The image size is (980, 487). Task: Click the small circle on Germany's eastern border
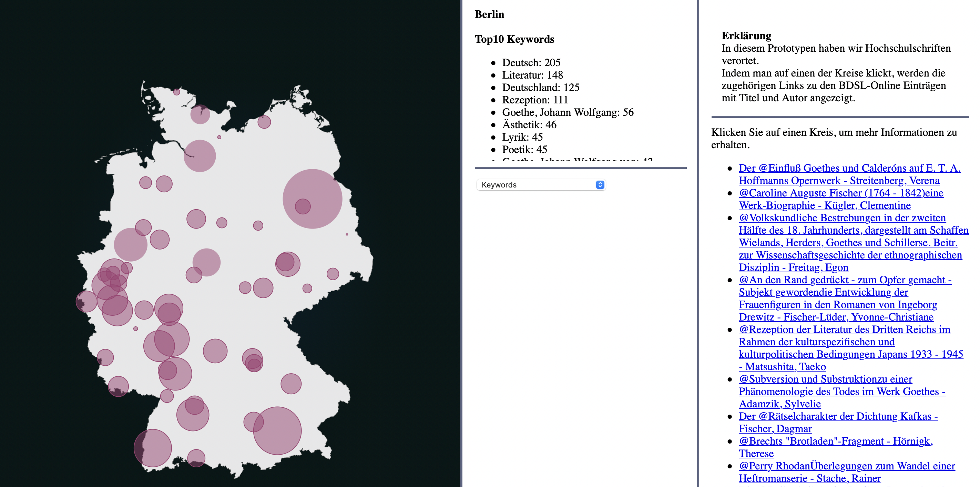click(x=347, y=234)
